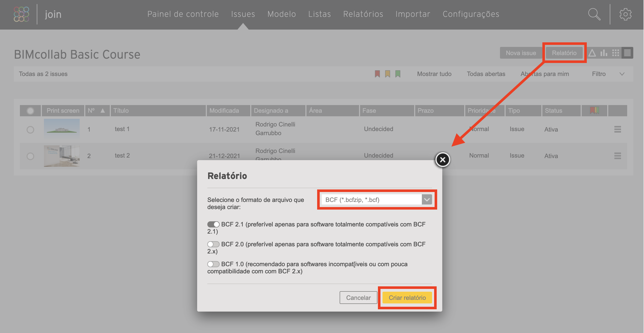Image resolution: width=644 pixels, height=333 pixels.
Task: Sort by Nº column arrow
Action: [103, 110]
